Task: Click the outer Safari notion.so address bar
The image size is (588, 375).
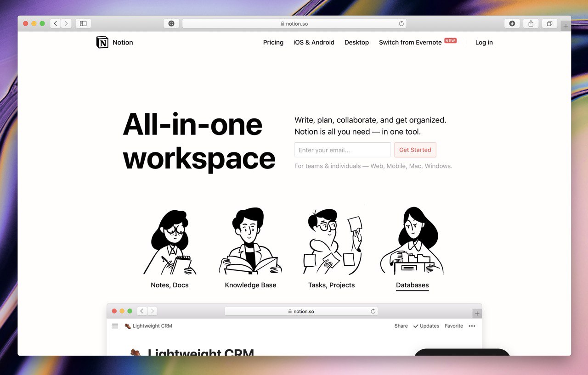Action: [x=294, y=23]
